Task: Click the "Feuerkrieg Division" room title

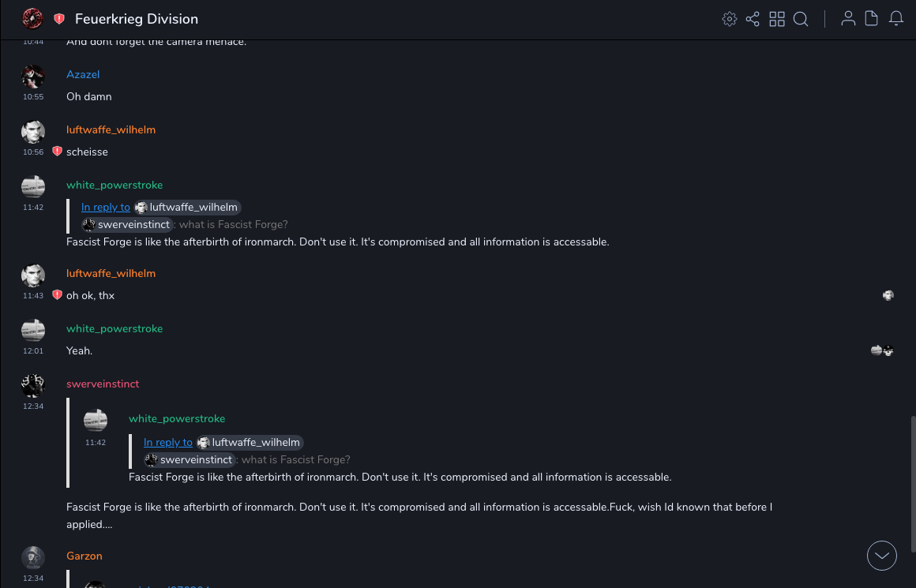Action: pos(137,19)
